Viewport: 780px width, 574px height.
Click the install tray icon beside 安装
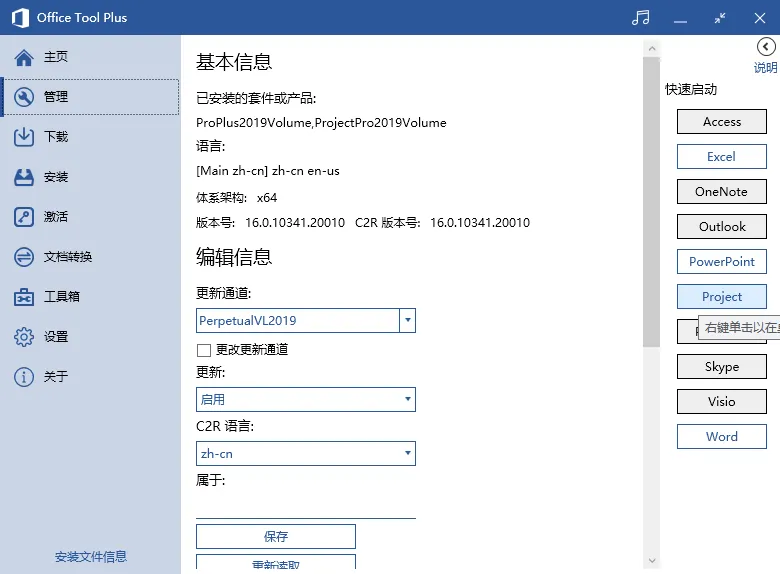coord(24,177)
